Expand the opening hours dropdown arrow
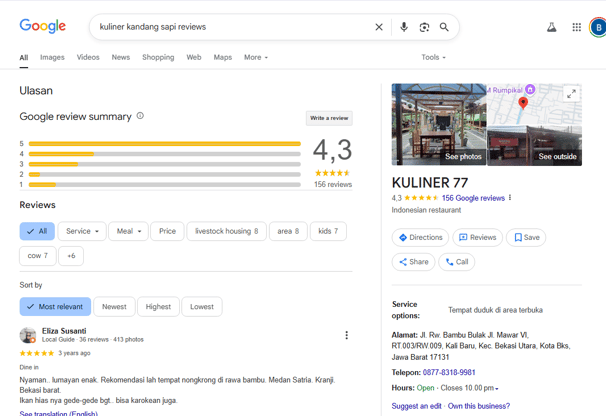This screenshot has height=416, width=606. coord(497,389)
